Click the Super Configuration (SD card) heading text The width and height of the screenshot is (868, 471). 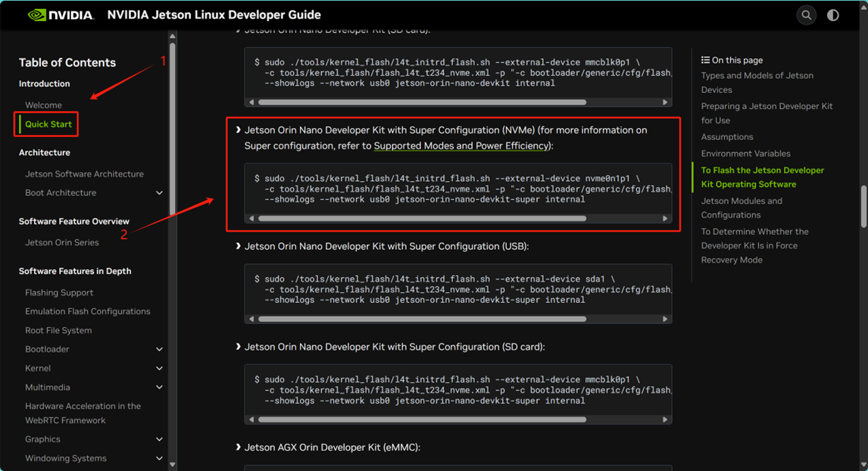pos(395,347)
